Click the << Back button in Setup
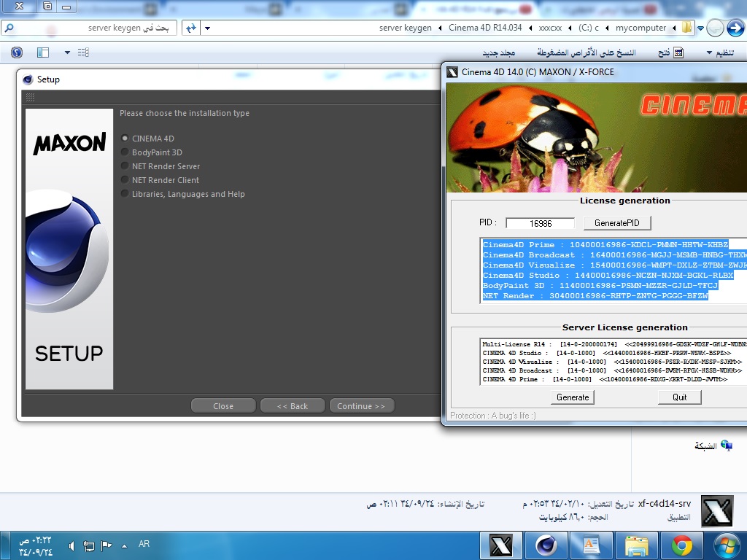The width and height of the screenshot is (747, 560). click(293, 406)
